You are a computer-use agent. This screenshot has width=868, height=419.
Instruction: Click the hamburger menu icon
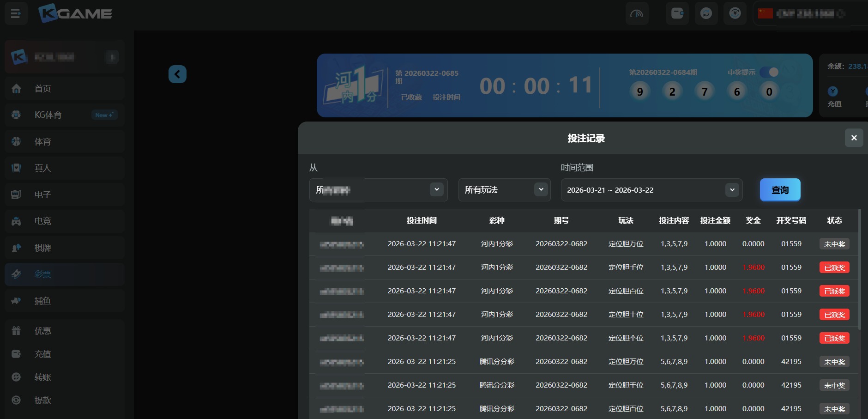[x=16, y=14]
